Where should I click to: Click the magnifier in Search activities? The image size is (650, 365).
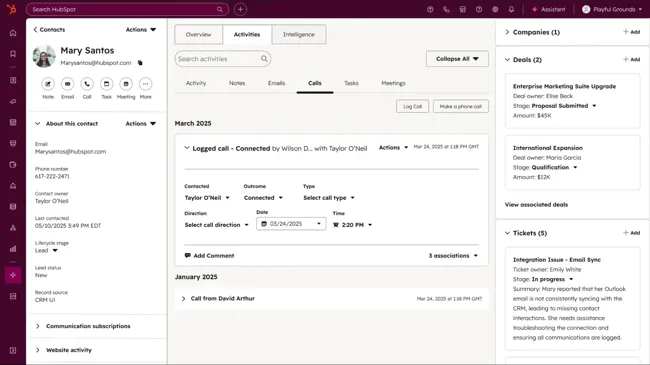264,59
